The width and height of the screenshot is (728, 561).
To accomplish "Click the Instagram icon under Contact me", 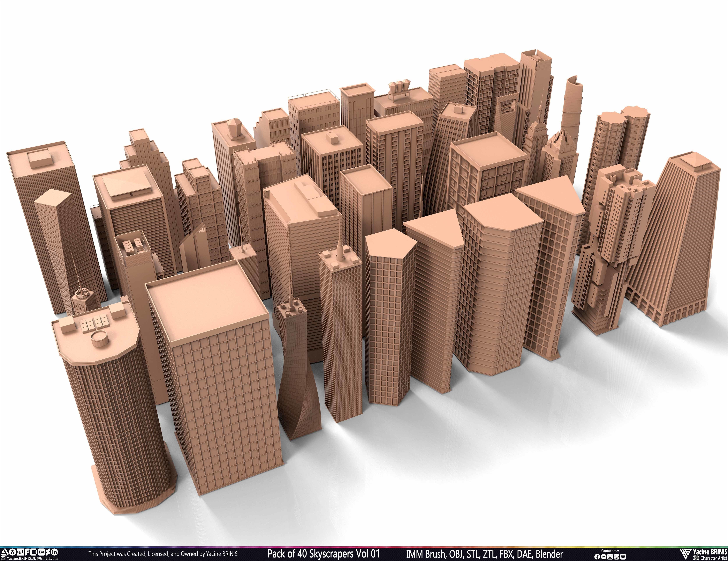I will 610,557.
